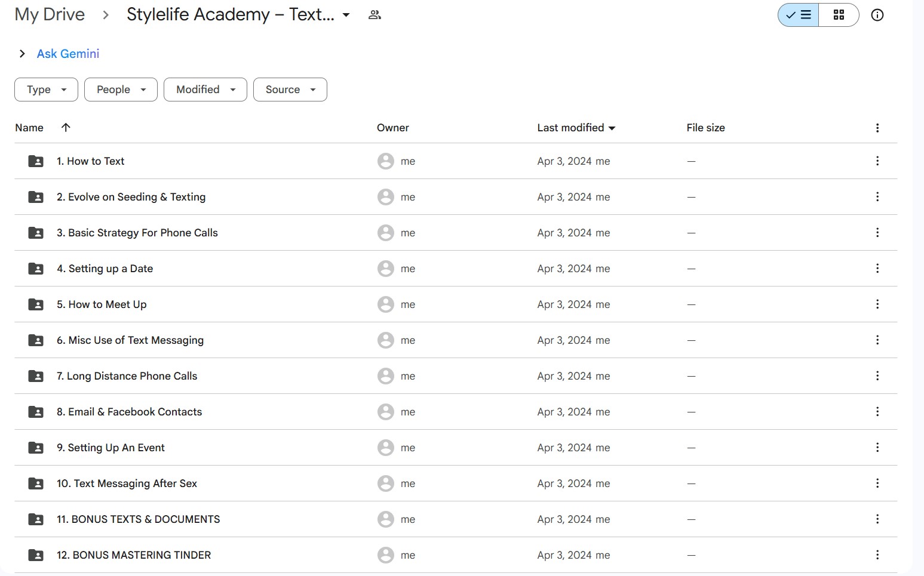
Task: Reverse sort direction arrow next to Name
Action: click(66, 127)
